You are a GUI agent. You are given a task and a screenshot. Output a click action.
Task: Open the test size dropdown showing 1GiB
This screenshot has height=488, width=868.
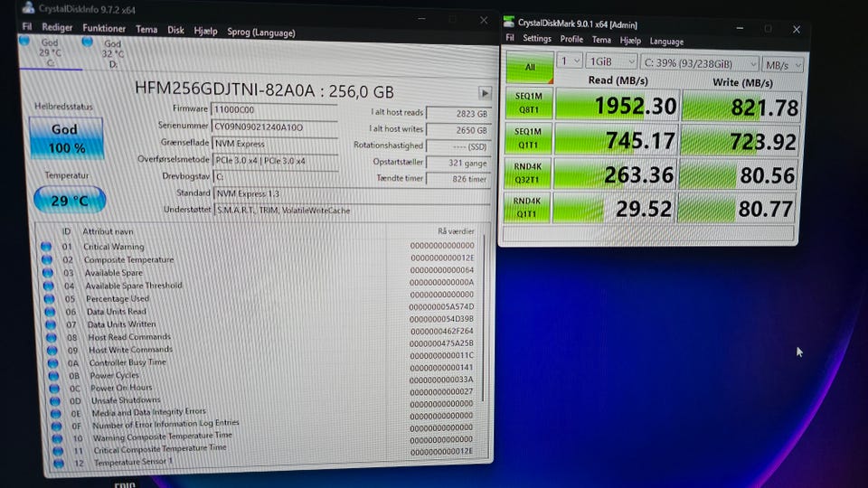pyautogui.click(x=611, y=61)
